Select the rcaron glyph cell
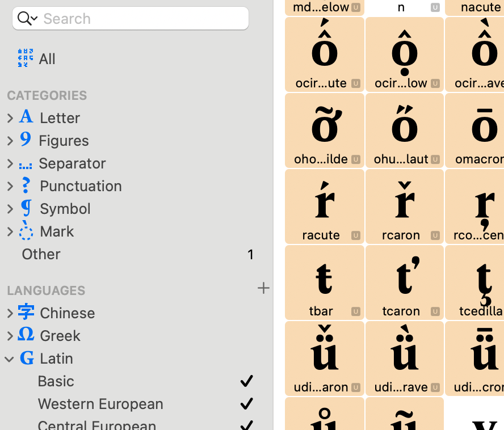The height and width of the screenshot is (430, 504). (404, 206)
